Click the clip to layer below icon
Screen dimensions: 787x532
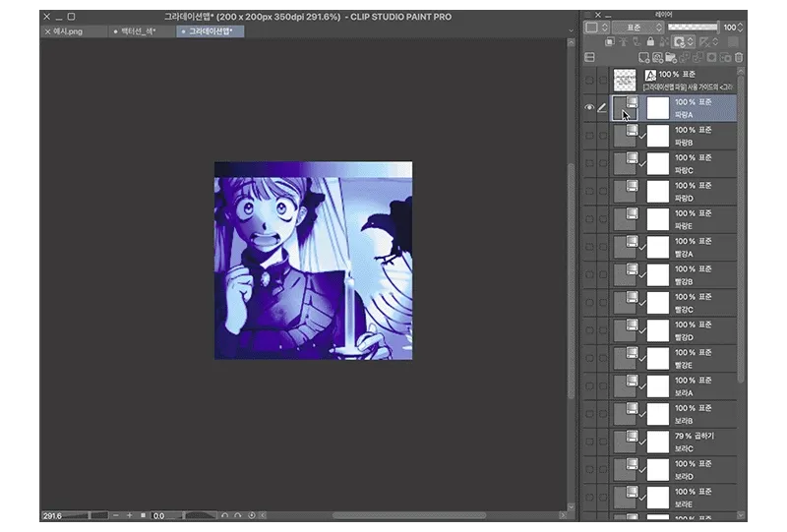[x=609, y=42]
